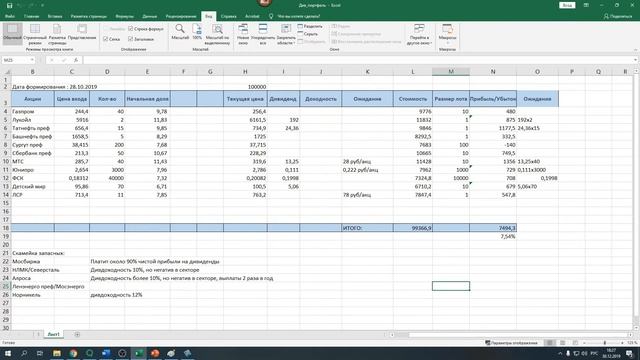
Task: Open the Formulas (Формулы) tab
Action: (x=124, y=16)
